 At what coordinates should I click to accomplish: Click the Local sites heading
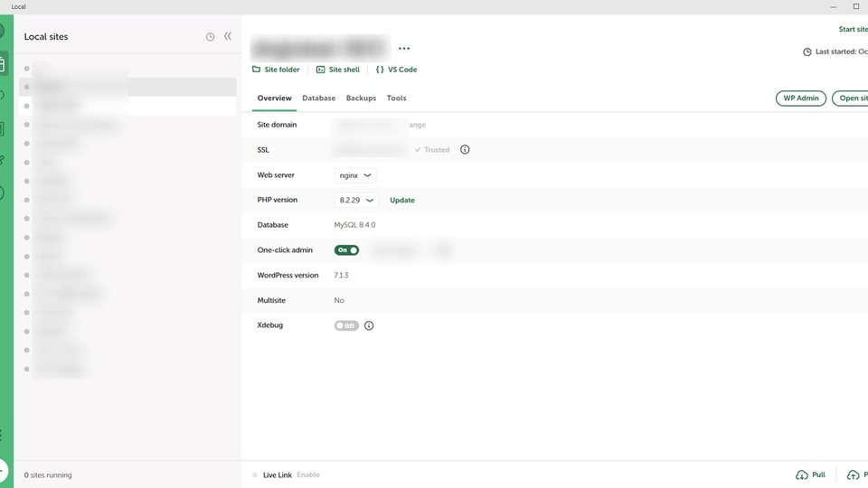coord(46,36)
